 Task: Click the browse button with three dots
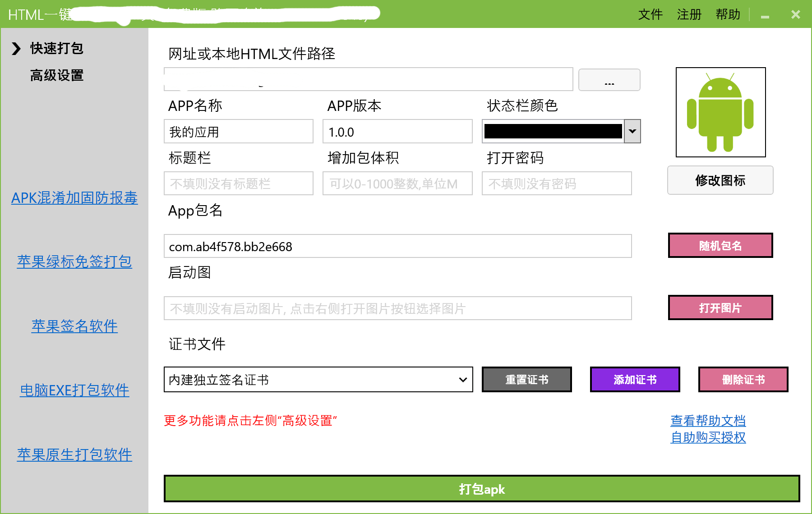coord(609,80)
